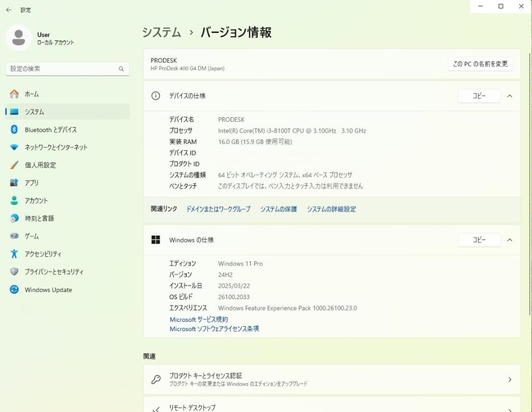Click この PC の名前を変更 button
Screen dimensions: 532x412
click(x=480, y=64)
